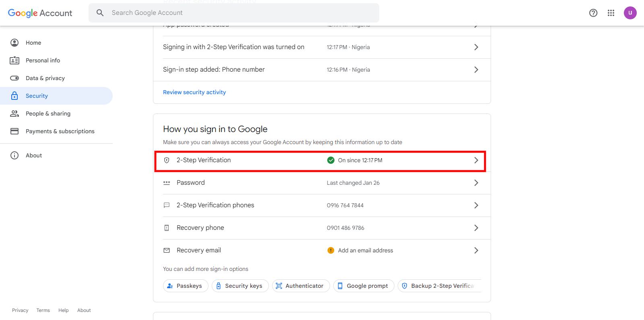Open the Privacy footer link
This screenshot has width=644, height=320.
(x=20, y=310)
